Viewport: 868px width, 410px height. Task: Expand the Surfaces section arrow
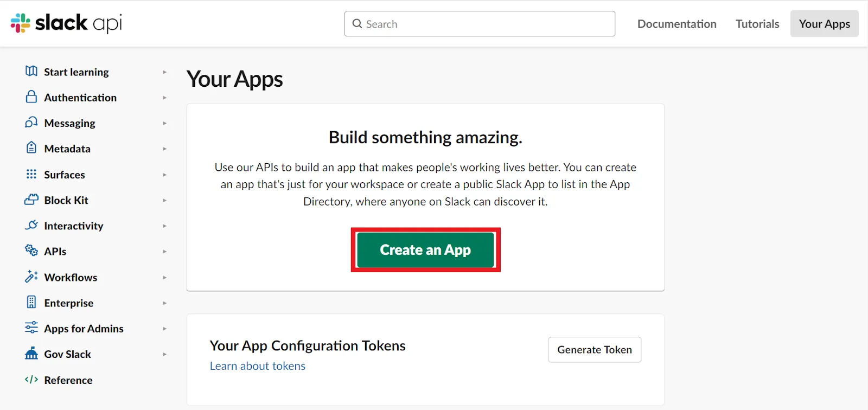coord(164,175)
